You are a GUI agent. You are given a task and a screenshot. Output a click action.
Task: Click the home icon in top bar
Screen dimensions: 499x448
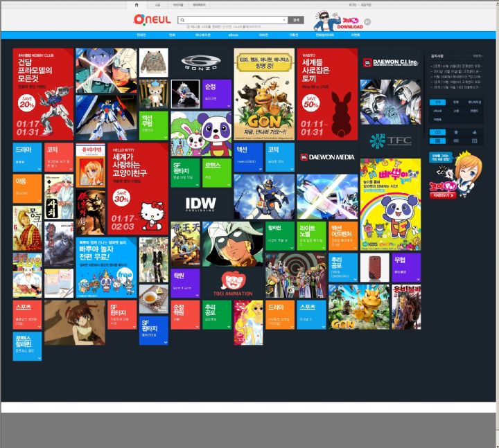click(137, 5)
